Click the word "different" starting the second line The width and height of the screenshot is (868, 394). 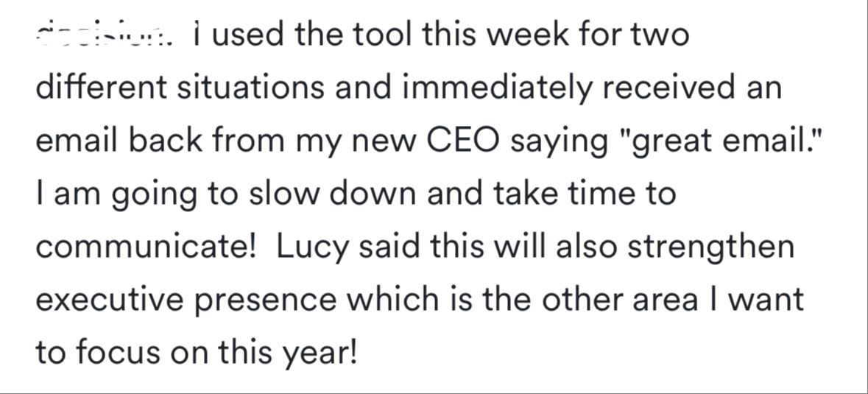point(102,88)
